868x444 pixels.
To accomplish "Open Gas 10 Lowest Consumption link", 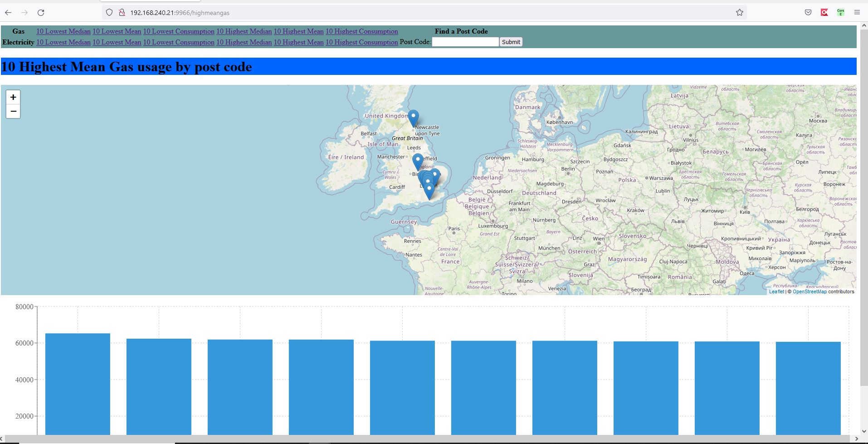I will point(179,31).
